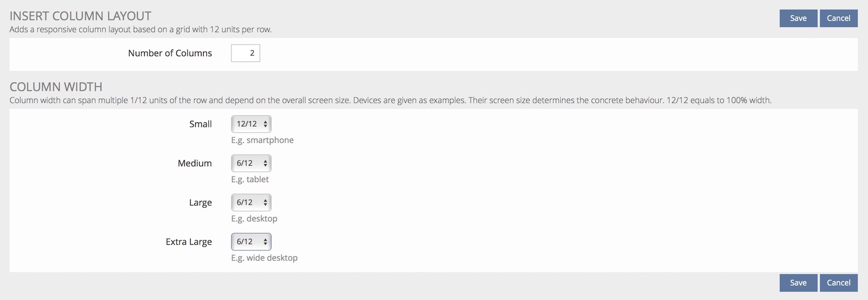Image resolution: width=868 pixels, height=300 pixels.
Task: Click the Number of Columns label
Action: [x=170, y=53]
